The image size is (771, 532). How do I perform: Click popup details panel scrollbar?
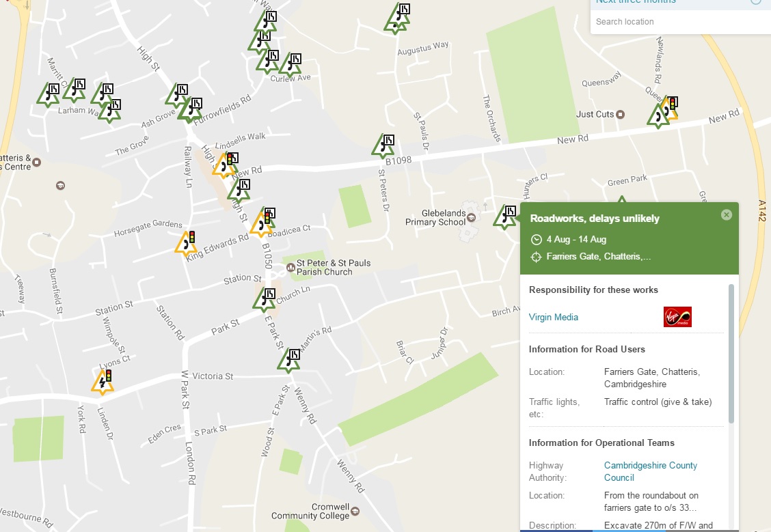pos(731,354)
